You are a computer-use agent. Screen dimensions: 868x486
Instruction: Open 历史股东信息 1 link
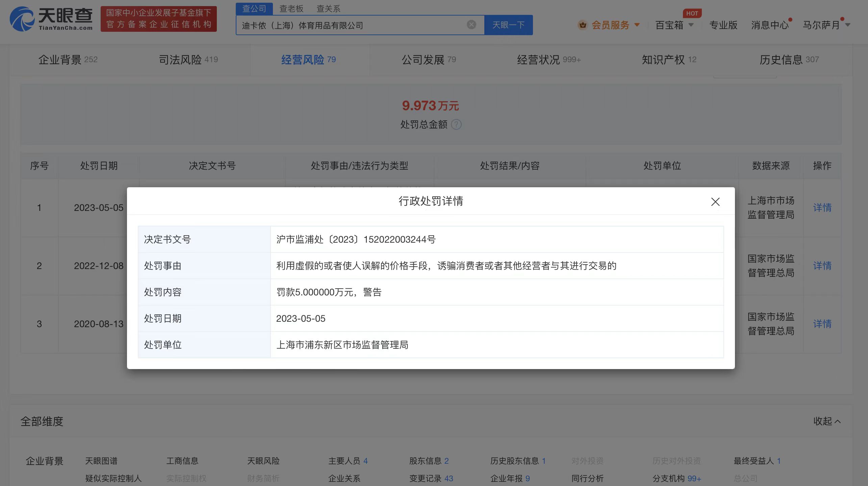point(518,461)
